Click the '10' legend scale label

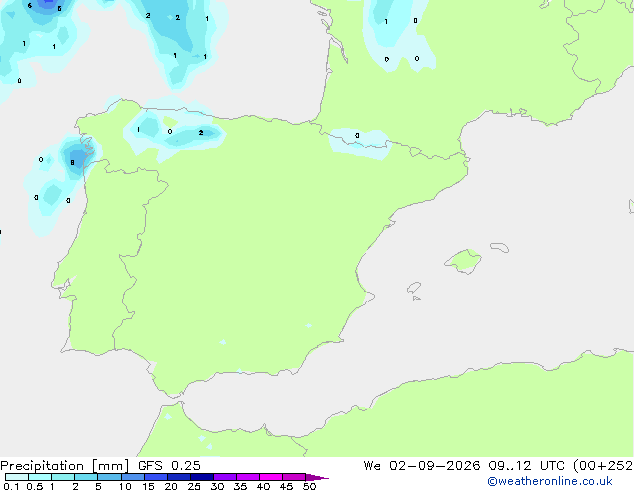pos(125,486)
